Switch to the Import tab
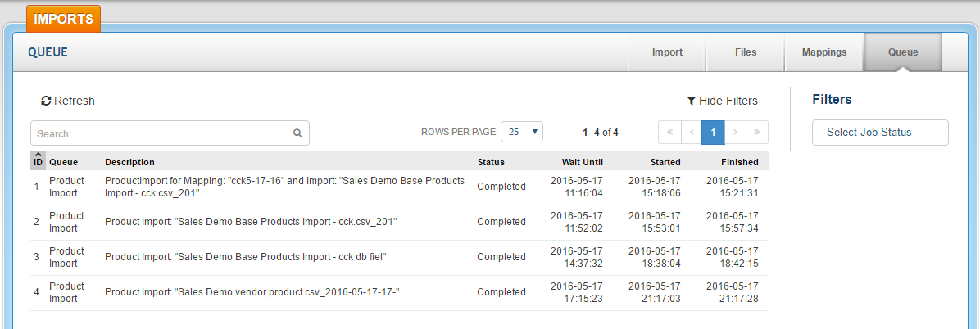Viewport: 980px width, 329px height. 667,52
